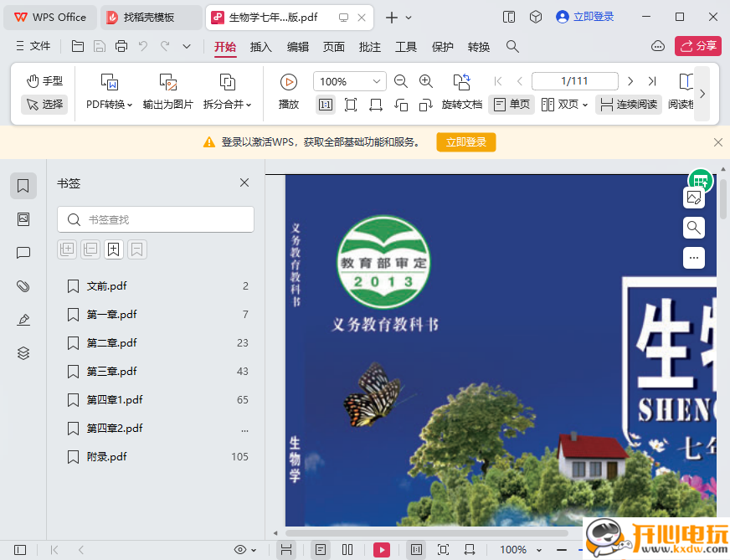Toggle actual size 1:1 view in ribbon

(x=326, y=105)
